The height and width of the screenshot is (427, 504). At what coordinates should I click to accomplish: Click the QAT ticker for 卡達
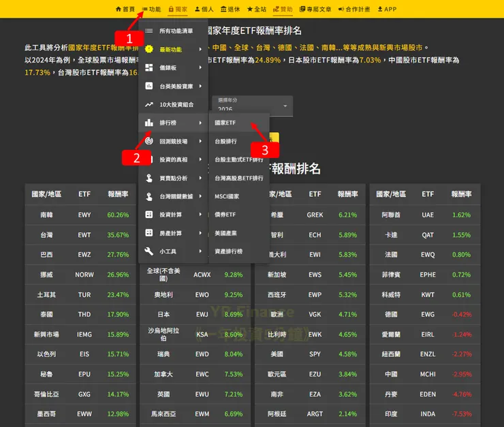(x=428, y=235)
